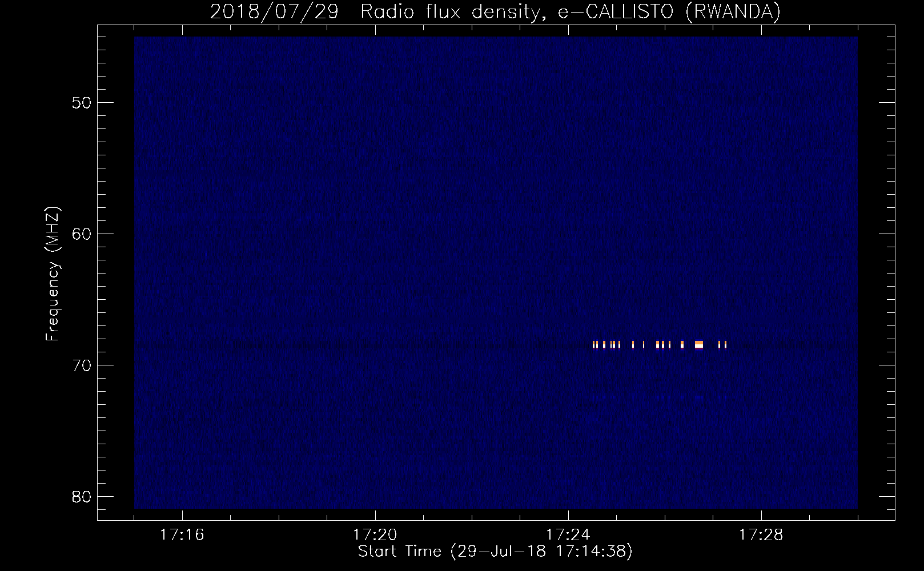Click the widest bright burst near 68 MHz
This screenshot has height=571, width=924.
click(x=698, y=344)
